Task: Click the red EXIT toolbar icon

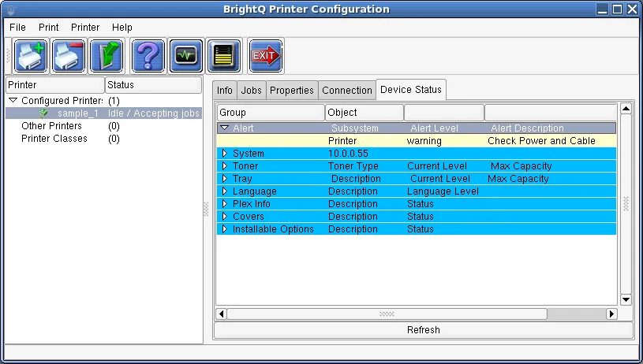Action: pyautogui.click(x=266, y=56)
